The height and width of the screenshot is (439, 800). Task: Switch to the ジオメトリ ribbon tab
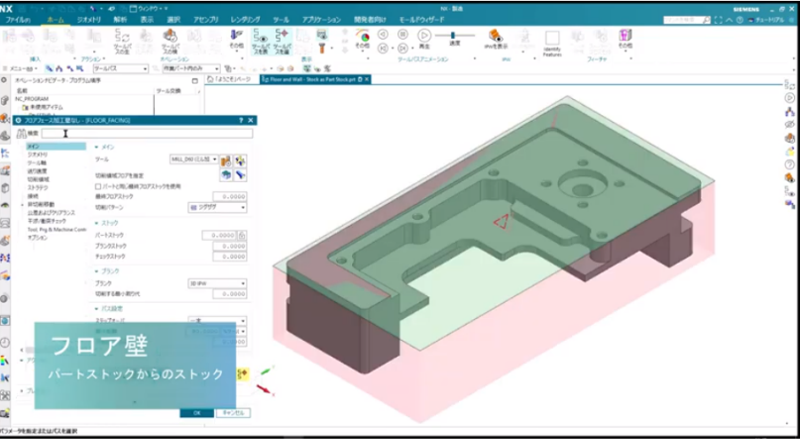(x=89, y=20)
